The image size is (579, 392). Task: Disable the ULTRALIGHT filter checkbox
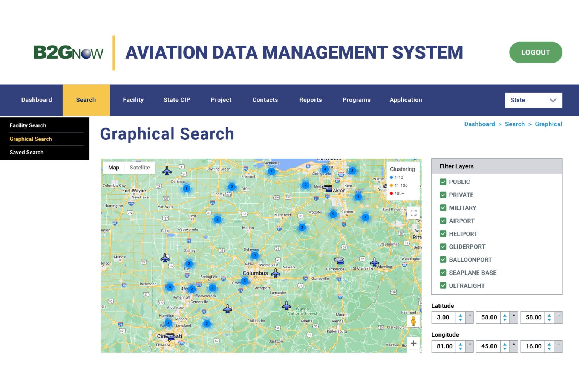tap(443, 286)
